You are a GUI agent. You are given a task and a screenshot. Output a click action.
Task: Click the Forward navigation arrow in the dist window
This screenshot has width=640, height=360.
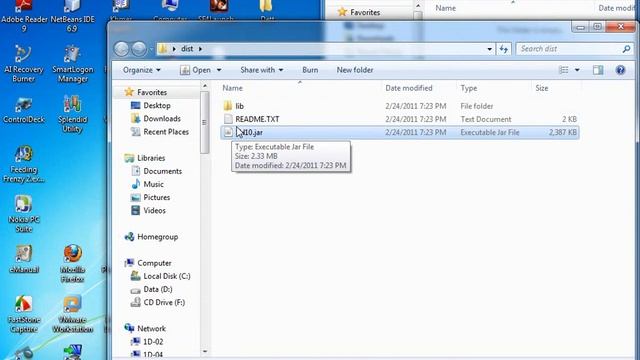pyautogui.click(x=139, y=49)
